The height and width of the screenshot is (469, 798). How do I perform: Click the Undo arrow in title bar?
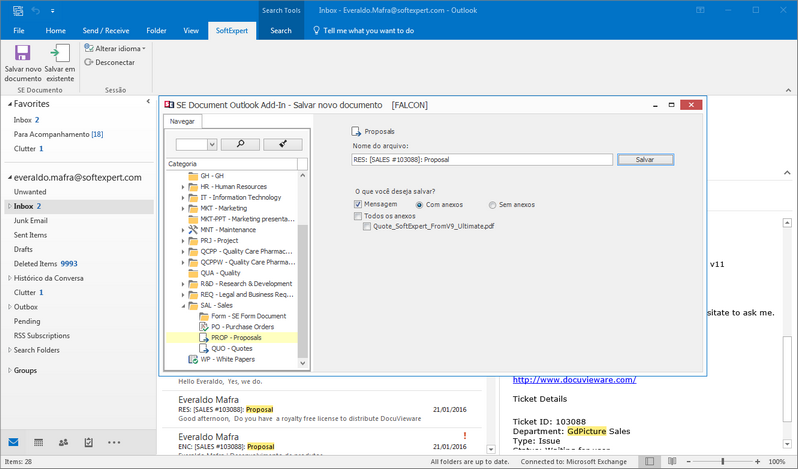tap(36, 10)
